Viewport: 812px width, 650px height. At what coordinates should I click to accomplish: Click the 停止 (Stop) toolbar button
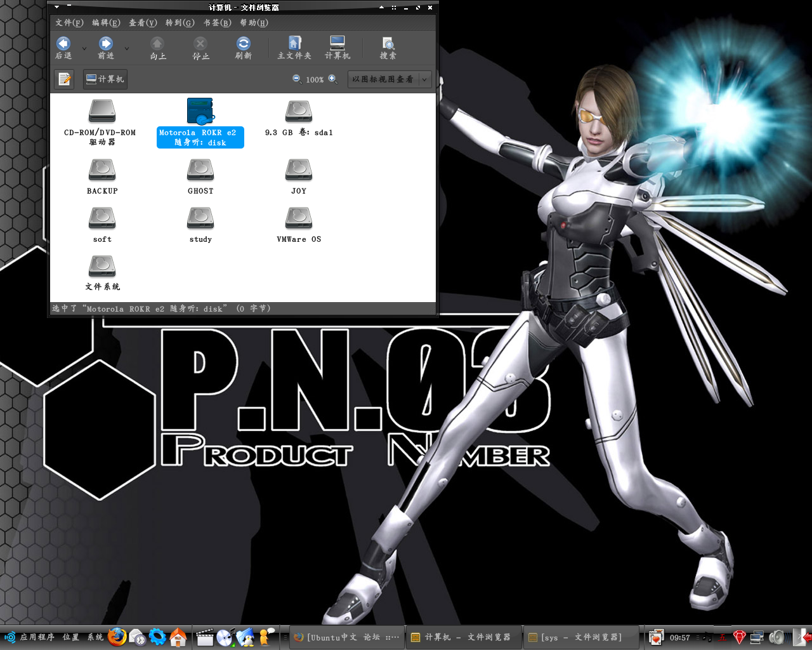[200, 48]
